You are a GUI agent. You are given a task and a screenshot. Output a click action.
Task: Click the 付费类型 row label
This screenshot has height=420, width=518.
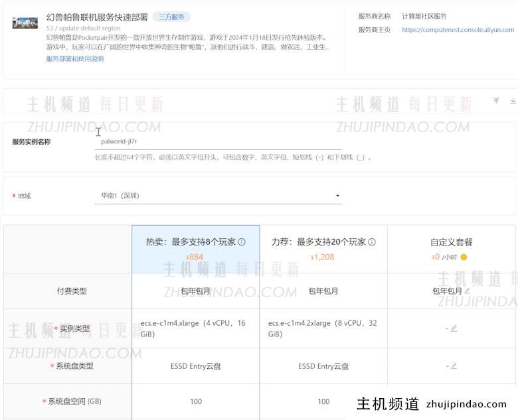[72, 291]
